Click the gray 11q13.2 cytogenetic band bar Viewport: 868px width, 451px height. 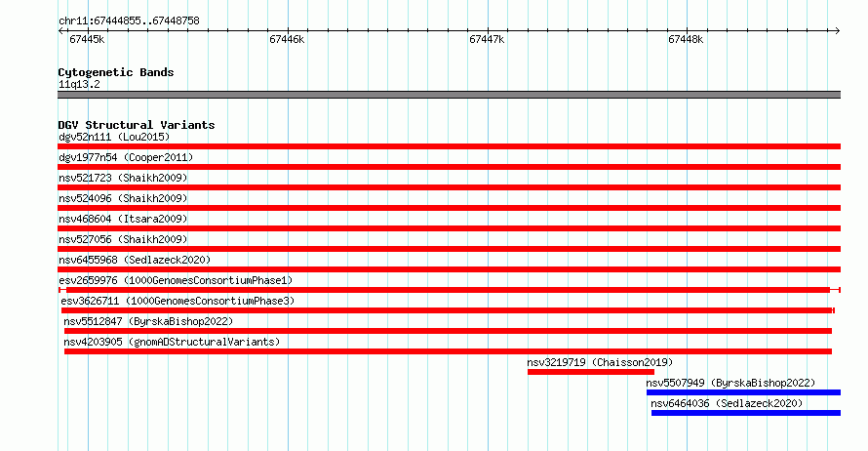(x=449, y=95)
